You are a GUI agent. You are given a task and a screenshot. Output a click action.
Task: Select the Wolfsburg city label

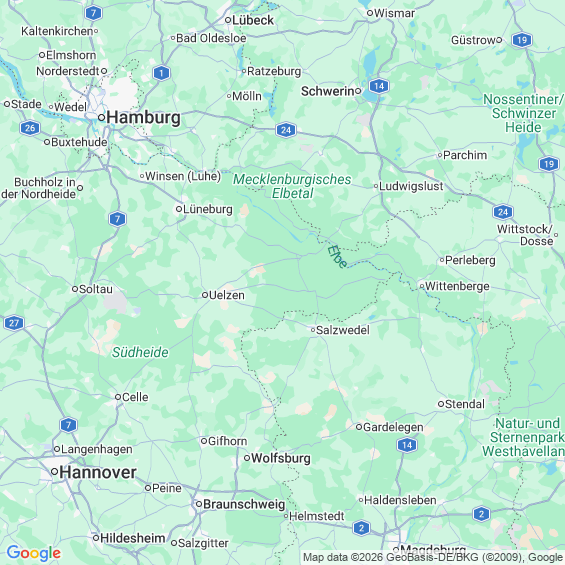point(281,458)
